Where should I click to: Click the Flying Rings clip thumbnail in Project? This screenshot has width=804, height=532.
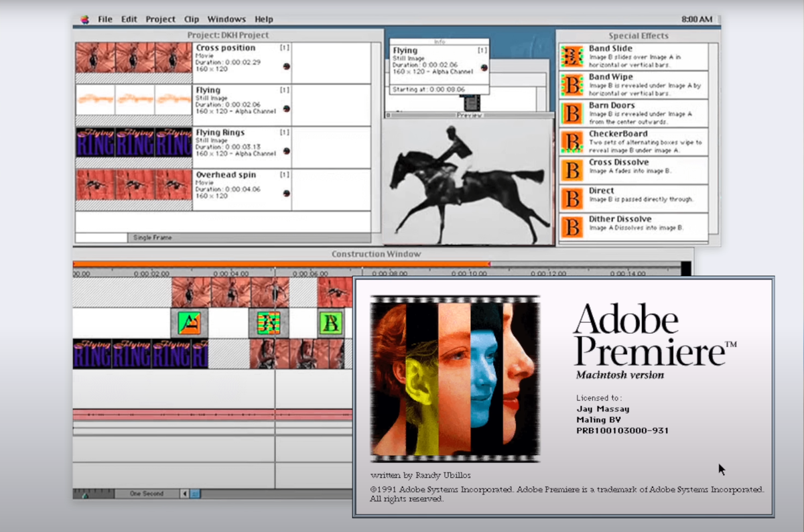click(x=134, y=143)
